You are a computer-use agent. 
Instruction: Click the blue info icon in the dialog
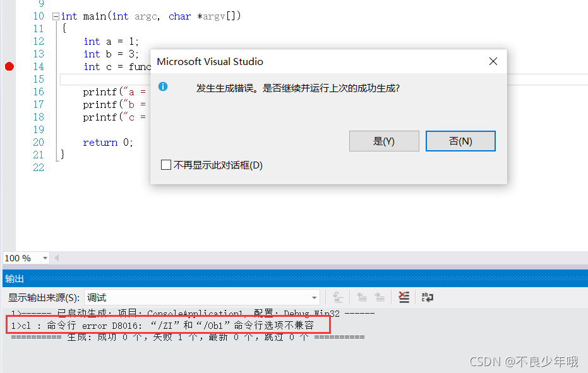coord(163,86)
